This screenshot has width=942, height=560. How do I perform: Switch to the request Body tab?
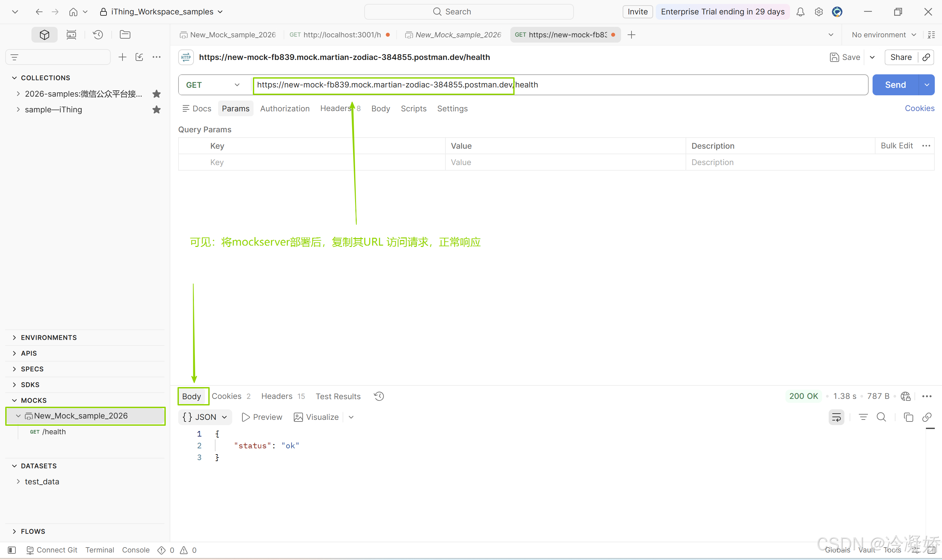point(380,109)
